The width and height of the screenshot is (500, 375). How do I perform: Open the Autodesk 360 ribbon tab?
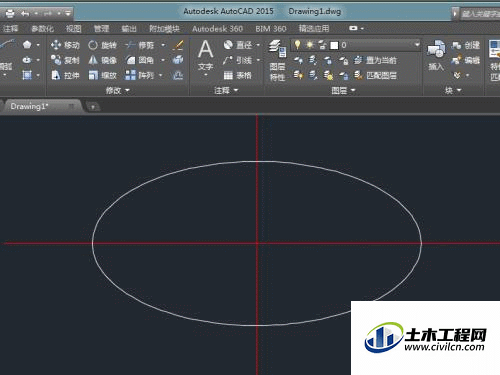tap(217, 29)
